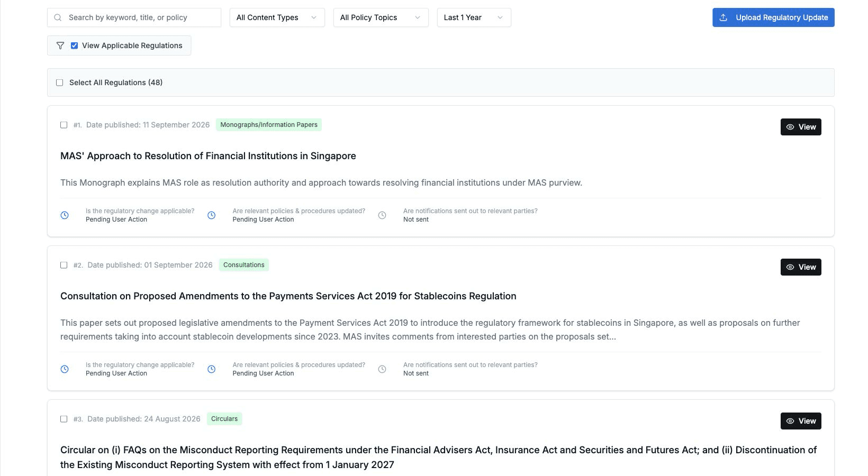Click the Monographs/Information Papers tag

[x=269, y=125]
